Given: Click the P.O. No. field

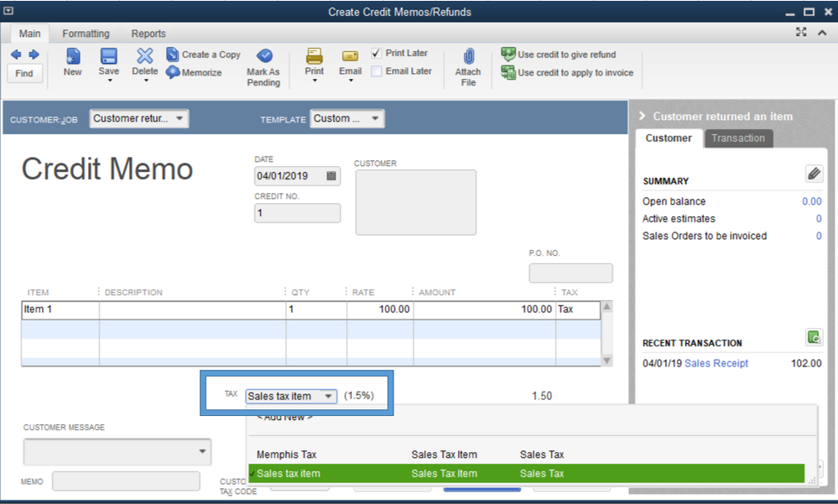Looking at the screenshot, I should pos(570,273).
